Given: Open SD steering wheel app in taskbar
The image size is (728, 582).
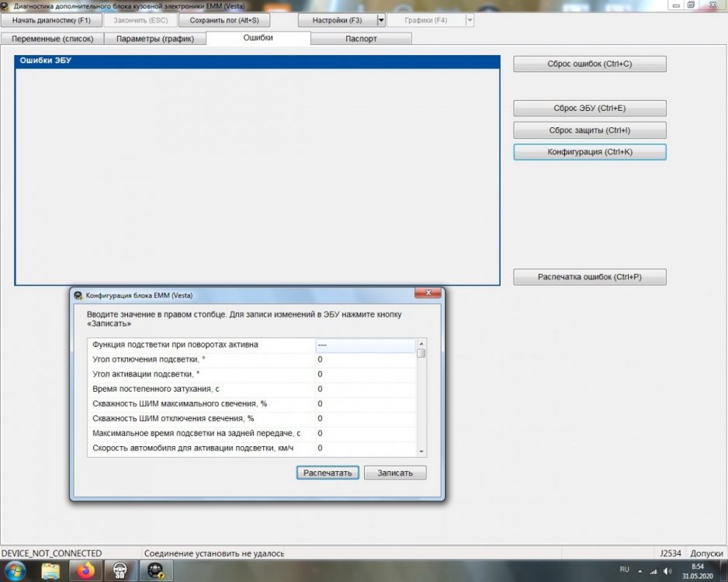Looking at the screenshot, I should tap(120, 571).
